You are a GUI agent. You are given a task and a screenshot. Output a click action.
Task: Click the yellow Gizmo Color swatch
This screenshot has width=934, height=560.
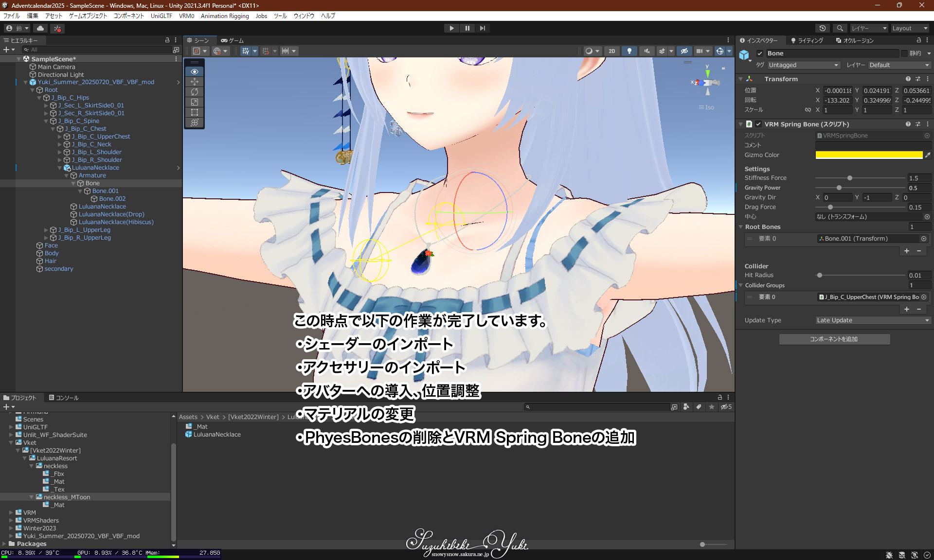[x=869, y=155]
